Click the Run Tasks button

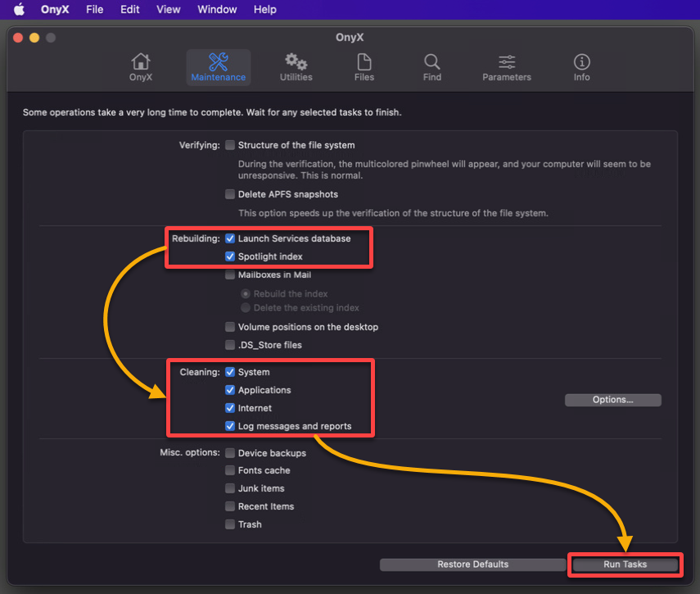point(625,565)
